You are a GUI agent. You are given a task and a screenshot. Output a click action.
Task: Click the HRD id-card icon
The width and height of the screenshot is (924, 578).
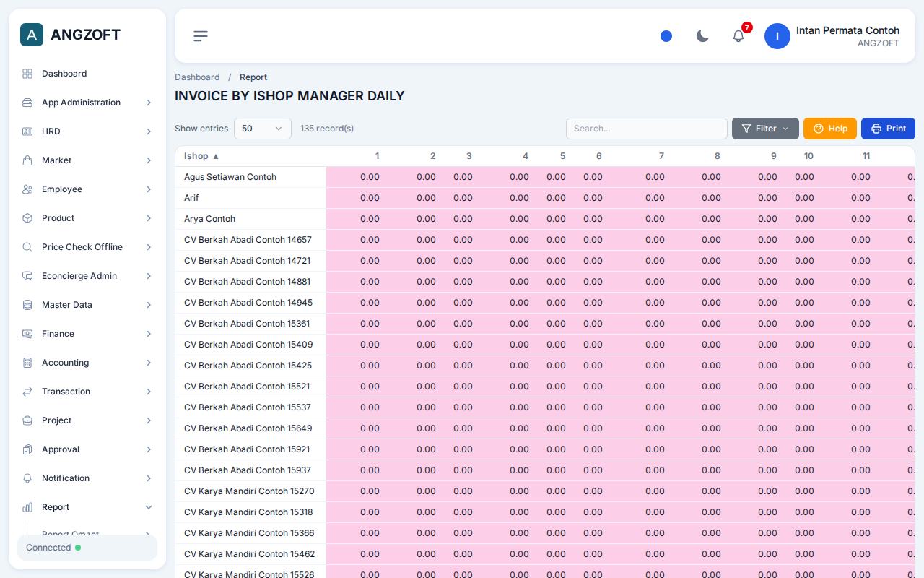coord(27,131)
